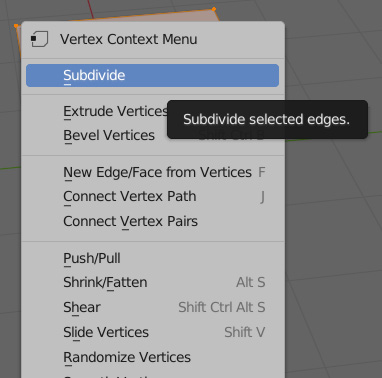Click the cut-off menu entry below Randomize Vertices
382x378 pixels.
[x=152, y=375]
